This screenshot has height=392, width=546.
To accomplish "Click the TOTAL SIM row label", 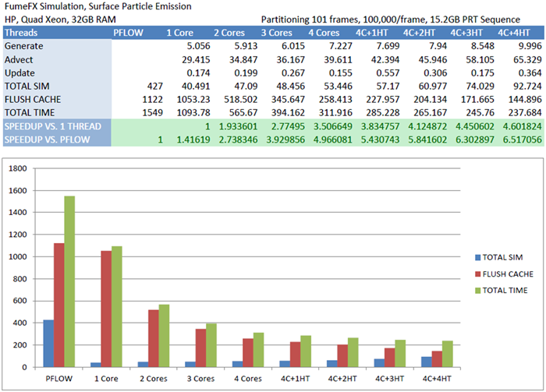I will 27,87.
